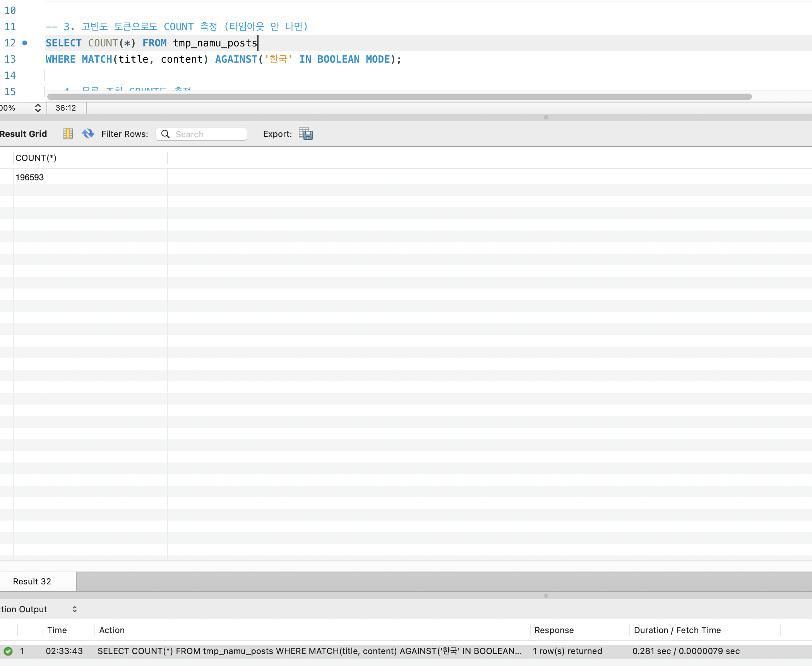Select the 196593 result cell
812x666 pixels.
[x=30, y=178]
